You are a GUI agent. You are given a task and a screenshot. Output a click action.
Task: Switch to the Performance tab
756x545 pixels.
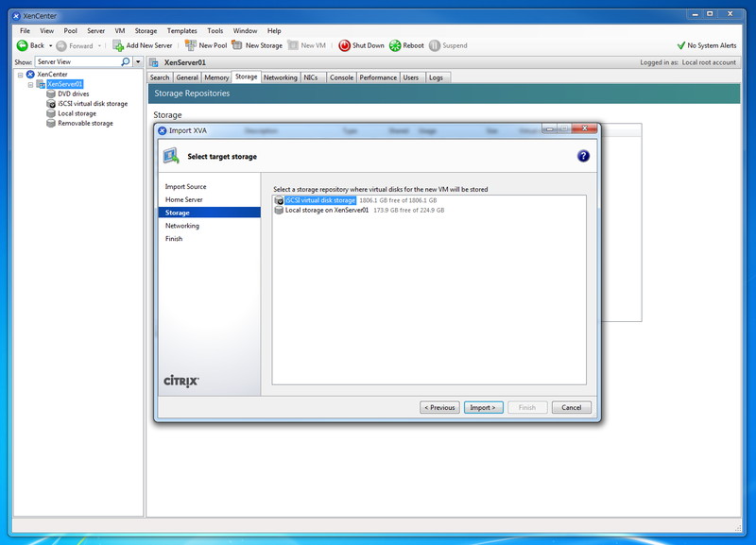[378, 77]
